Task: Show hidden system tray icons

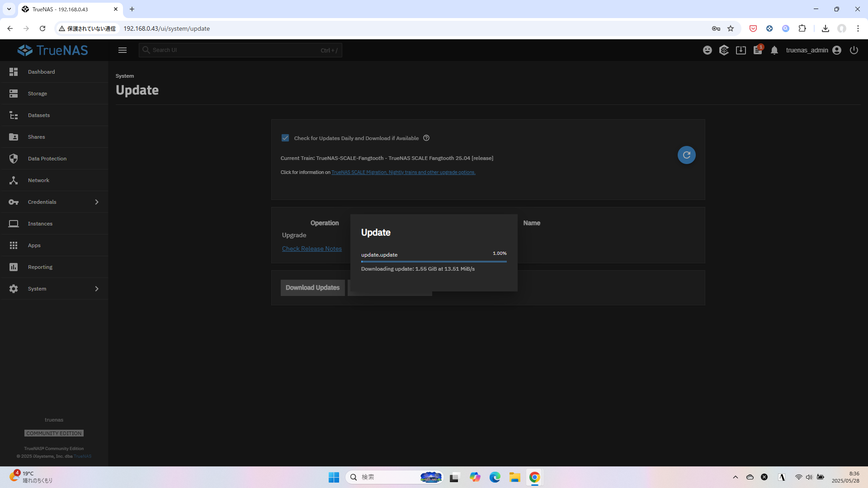Action: coord(736,477)
